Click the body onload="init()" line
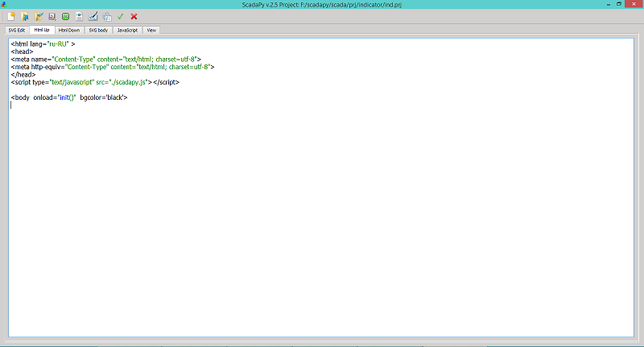Screen dimensions: 644x347 click(x=69, y=97)
